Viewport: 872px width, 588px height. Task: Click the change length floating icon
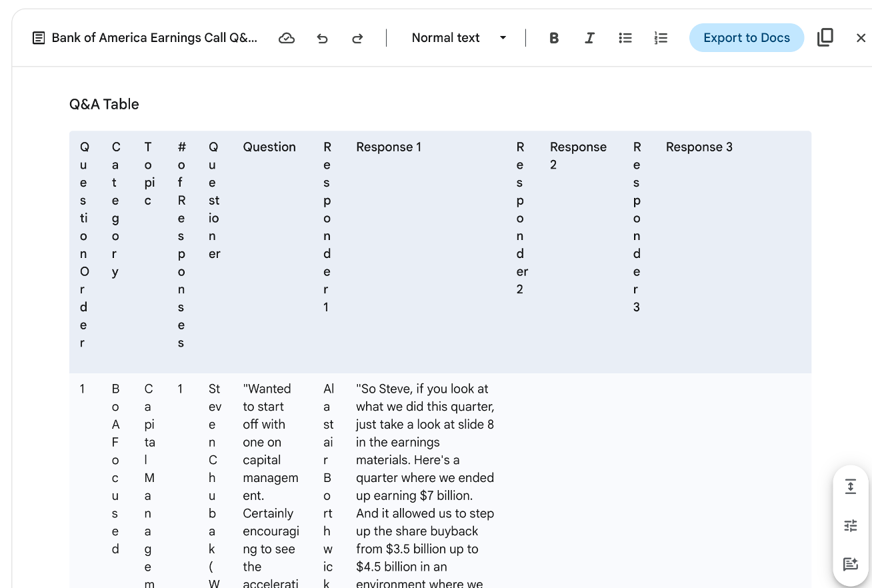851,486
